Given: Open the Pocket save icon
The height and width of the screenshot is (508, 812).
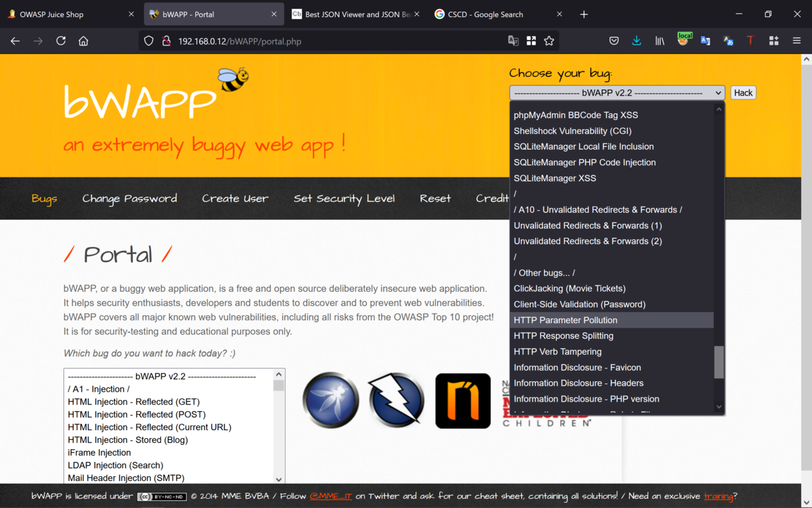Looking at the screenshot, I should (x=614, y=41).
